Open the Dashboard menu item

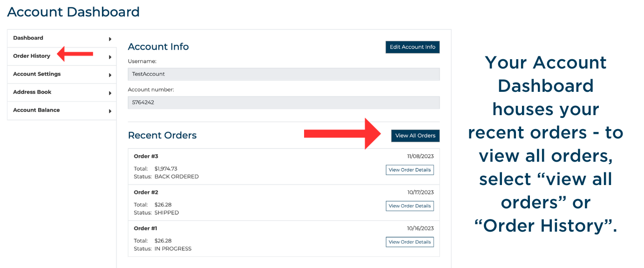click(28, 38)
